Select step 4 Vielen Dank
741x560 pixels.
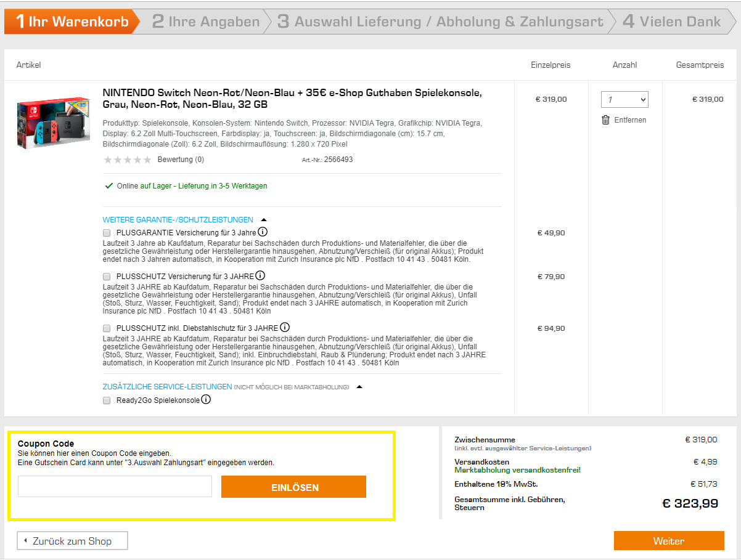[672, 22]
